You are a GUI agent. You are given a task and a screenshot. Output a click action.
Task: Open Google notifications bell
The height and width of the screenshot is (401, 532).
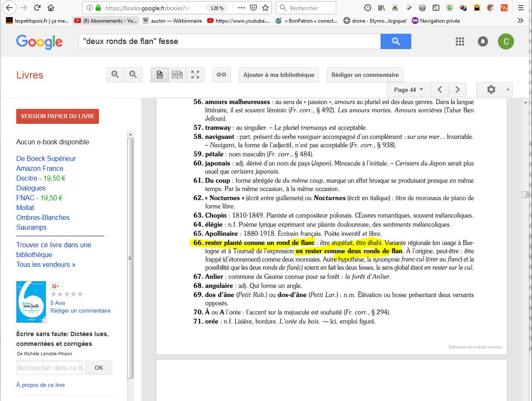point(483,41)
